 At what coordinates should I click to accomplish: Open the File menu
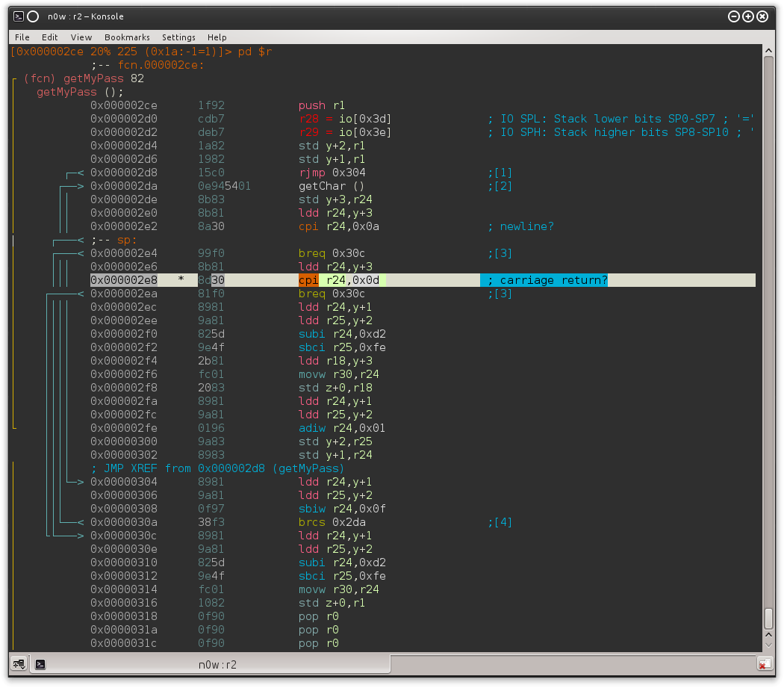tap(22, 37)
